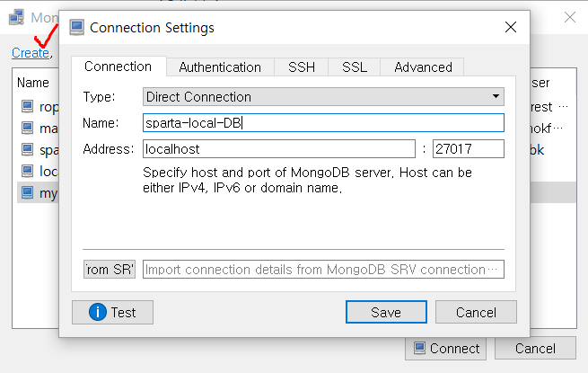Save the connection settings
The width and height of the screenshot is (588, 373).
386,312
